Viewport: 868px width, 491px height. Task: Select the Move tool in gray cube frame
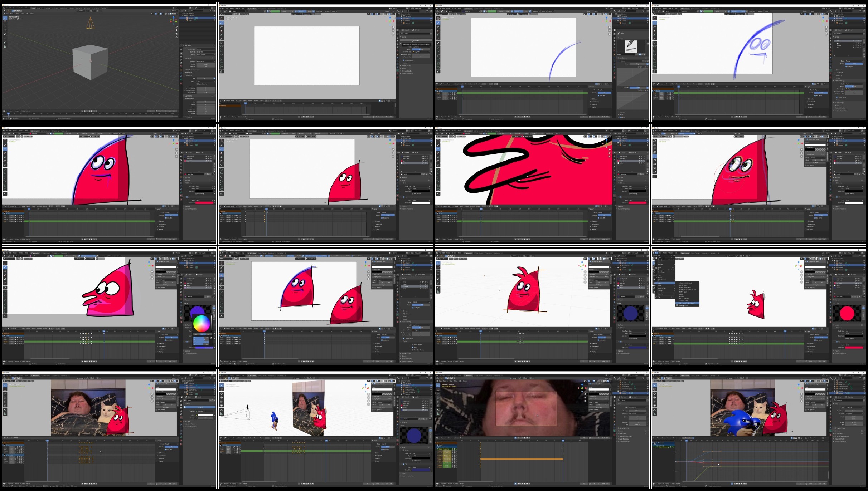(5, 26)
